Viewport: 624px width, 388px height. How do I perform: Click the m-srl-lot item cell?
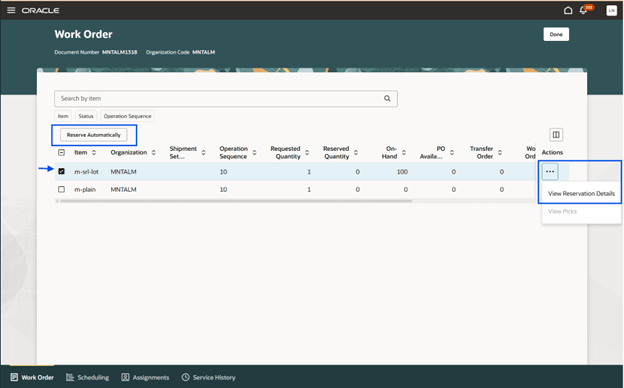tap(86, 172)
